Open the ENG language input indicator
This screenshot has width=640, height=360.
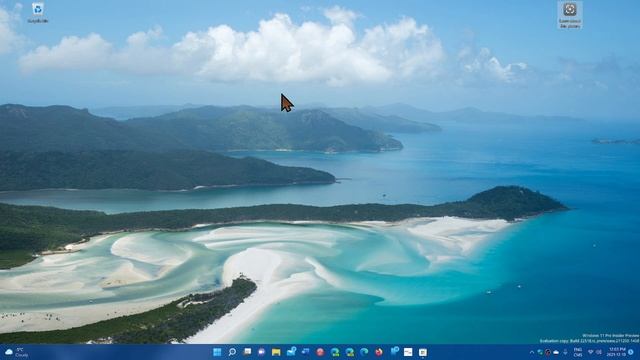tap(578, 352)
